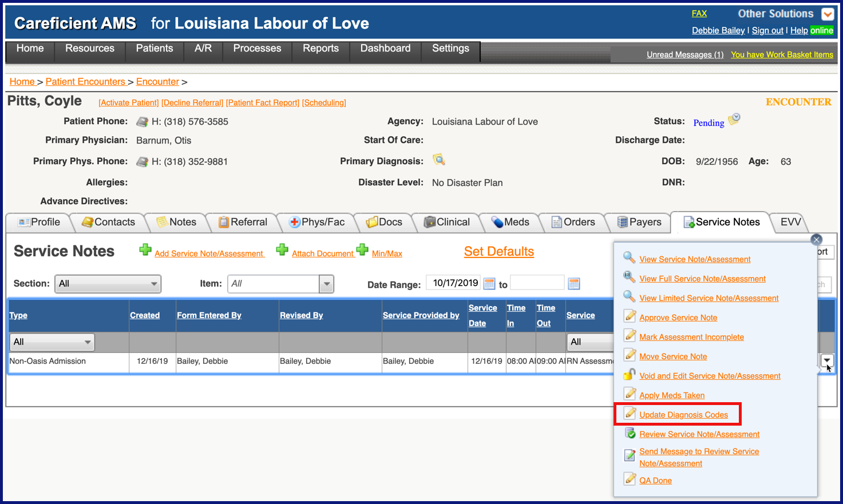The image size is (843, 504).
Task: Sort by the Service Provided by column header
Action: [421, 315]
